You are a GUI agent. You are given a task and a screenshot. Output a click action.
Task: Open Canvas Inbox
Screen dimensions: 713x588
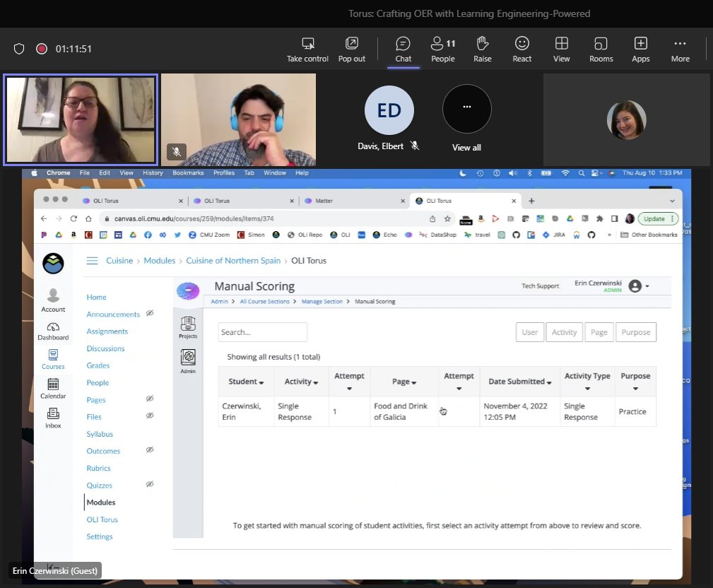[53, 418]
